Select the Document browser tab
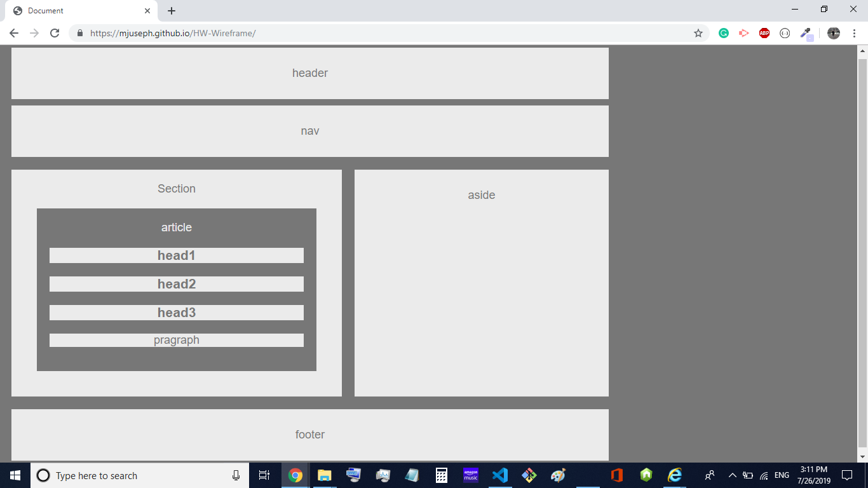 pos(76,11)
